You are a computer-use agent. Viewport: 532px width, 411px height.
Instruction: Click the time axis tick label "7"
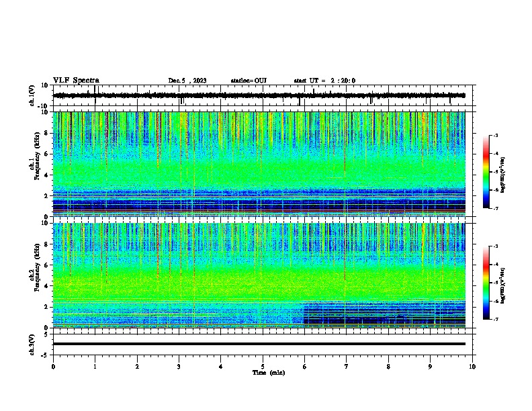[x=347, y=367]
